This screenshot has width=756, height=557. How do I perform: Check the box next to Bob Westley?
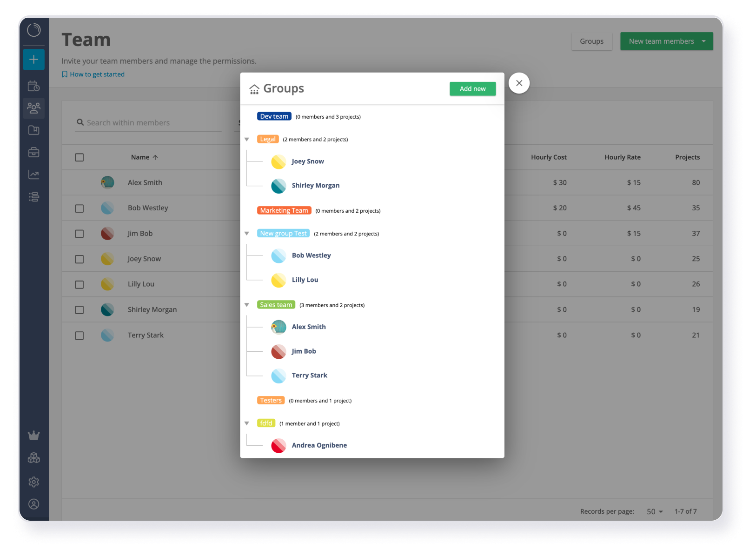pos(80,208)
